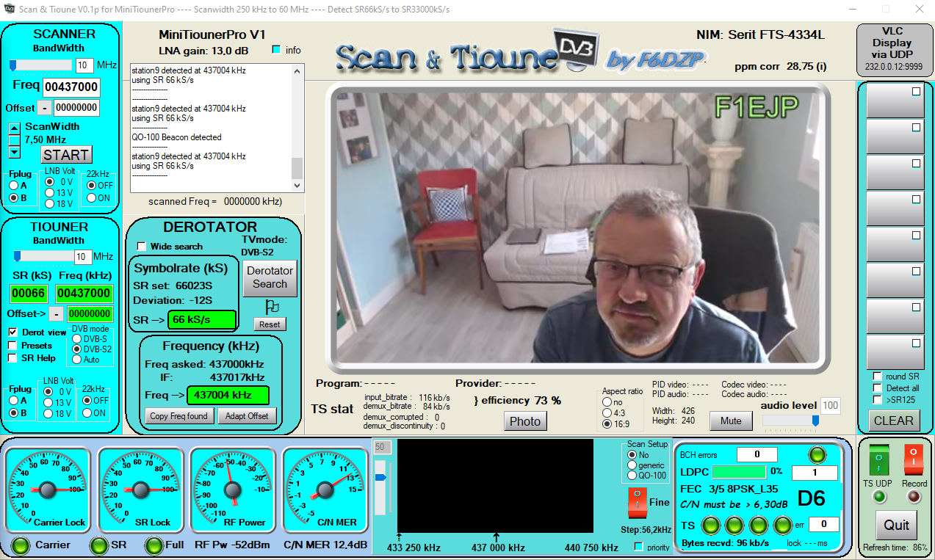
Task: Tick the round SR checkbox
Action: [x=877, y=377]
